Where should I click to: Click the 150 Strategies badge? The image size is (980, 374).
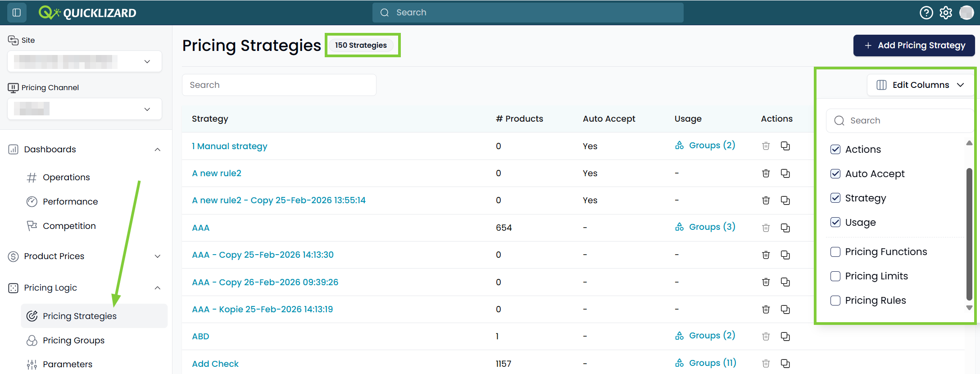361,46
